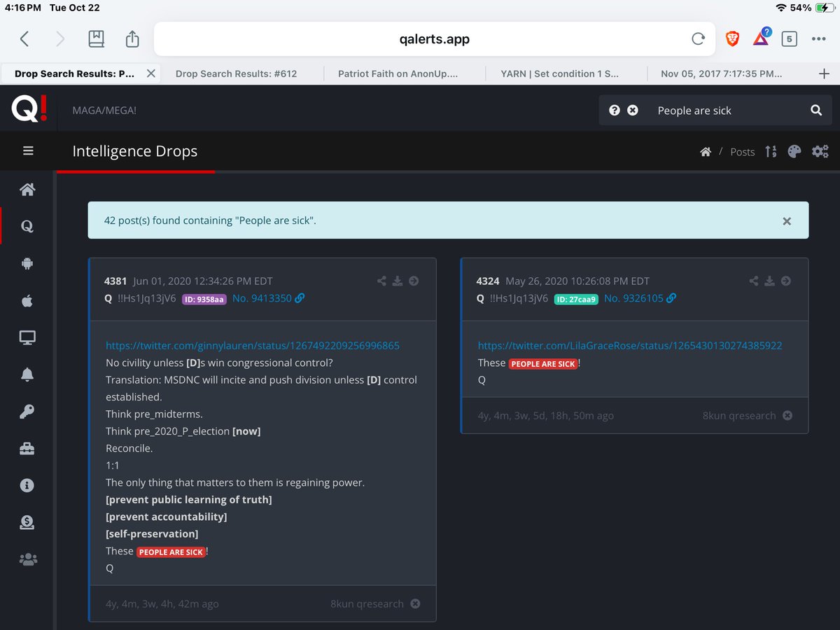Click the key icon in sidebar
Screen dimensions: 840x630
tap(27, 412)
